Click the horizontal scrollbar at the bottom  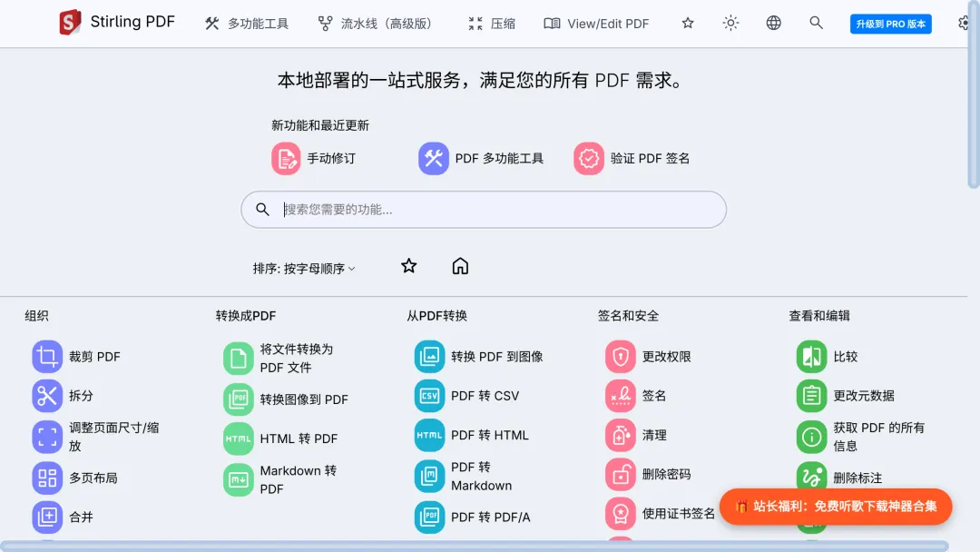point(475,547)
